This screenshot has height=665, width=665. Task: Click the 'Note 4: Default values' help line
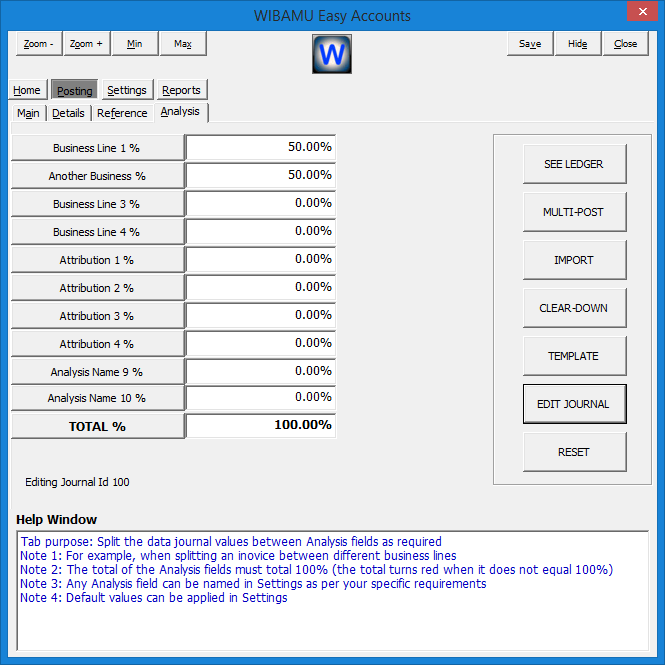point(154,598)
